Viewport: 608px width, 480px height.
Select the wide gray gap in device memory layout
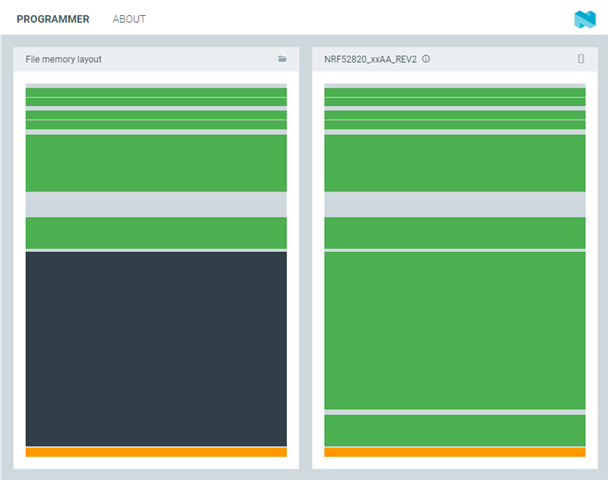click(x=455, y=204)
